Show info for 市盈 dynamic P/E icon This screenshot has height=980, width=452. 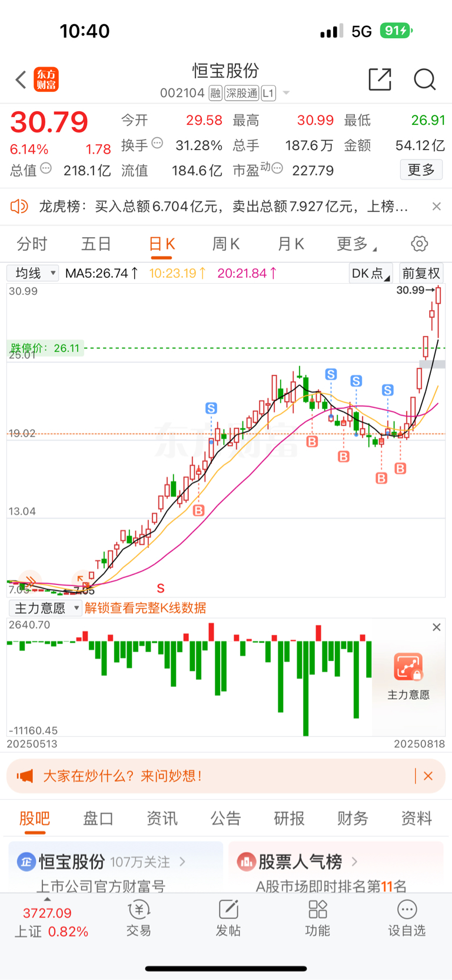(277, 169)
